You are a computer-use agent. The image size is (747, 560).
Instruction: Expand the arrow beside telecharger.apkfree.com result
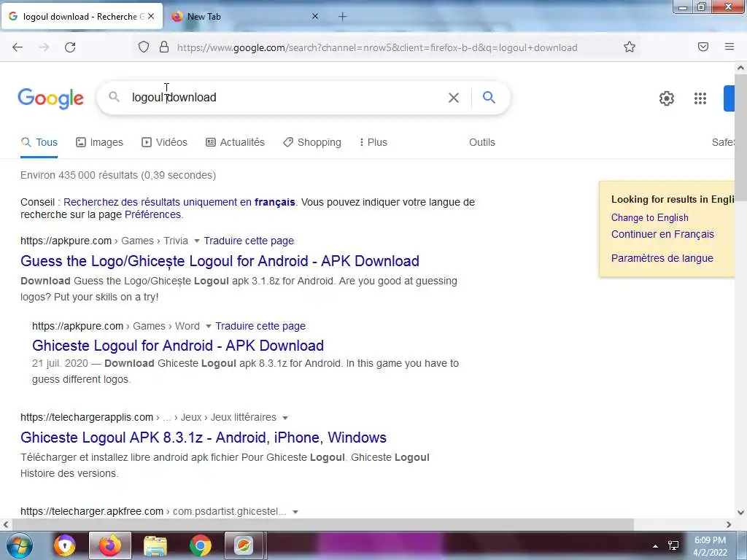tap(295, 512)
